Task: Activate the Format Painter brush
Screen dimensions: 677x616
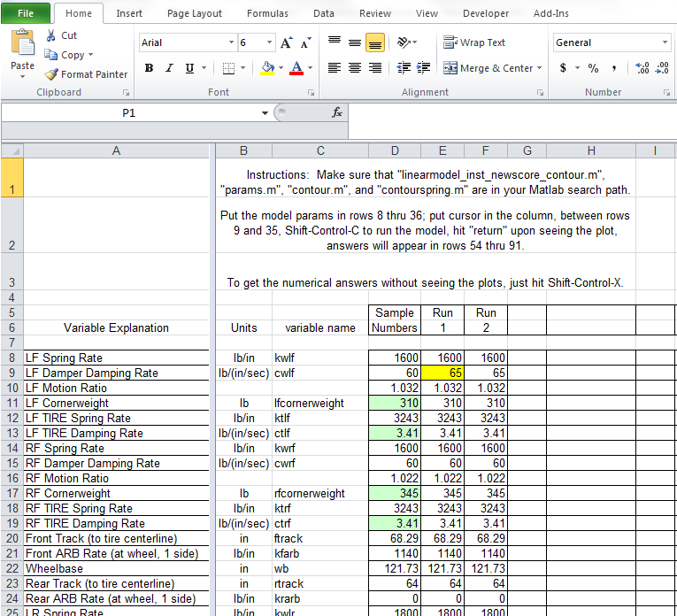Action: click(x=51, y=74)
